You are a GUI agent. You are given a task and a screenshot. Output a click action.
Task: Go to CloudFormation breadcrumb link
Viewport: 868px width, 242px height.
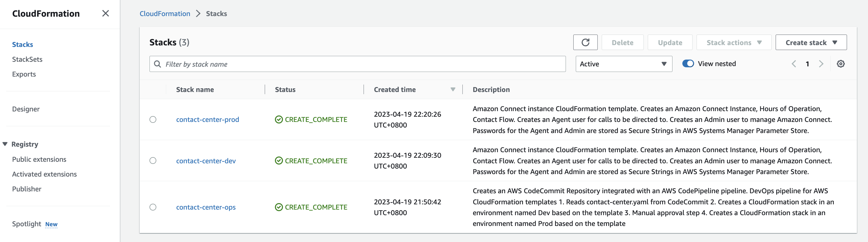coord(165,14)
